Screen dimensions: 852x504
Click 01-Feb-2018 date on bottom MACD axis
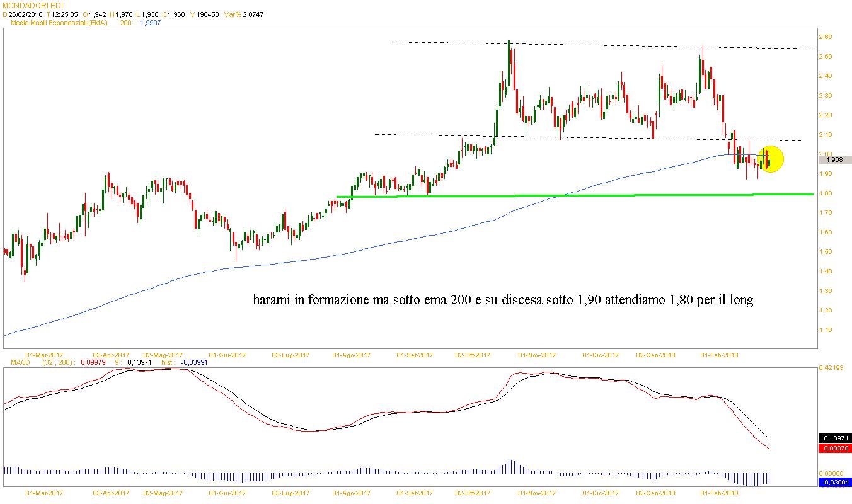[720, 493]
